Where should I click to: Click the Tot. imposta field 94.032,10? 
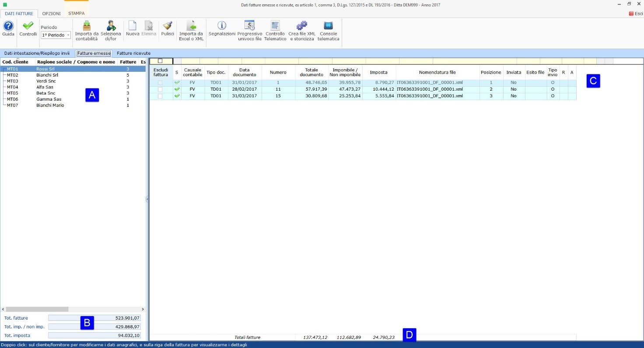94,335
